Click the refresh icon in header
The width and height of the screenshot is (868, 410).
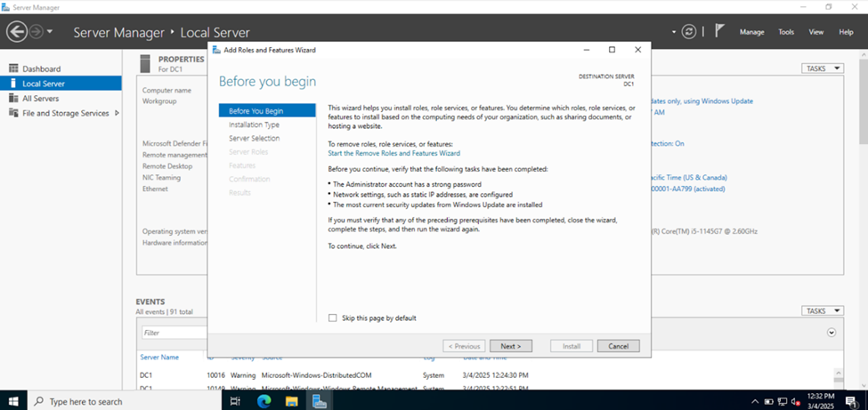tap(689, 32)
